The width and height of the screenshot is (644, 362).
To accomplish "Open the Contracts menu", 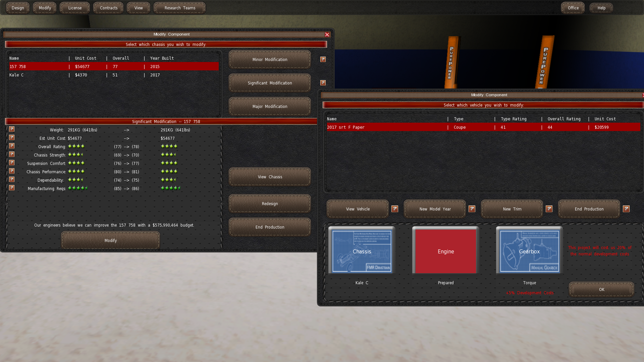I will coord(108,8).
